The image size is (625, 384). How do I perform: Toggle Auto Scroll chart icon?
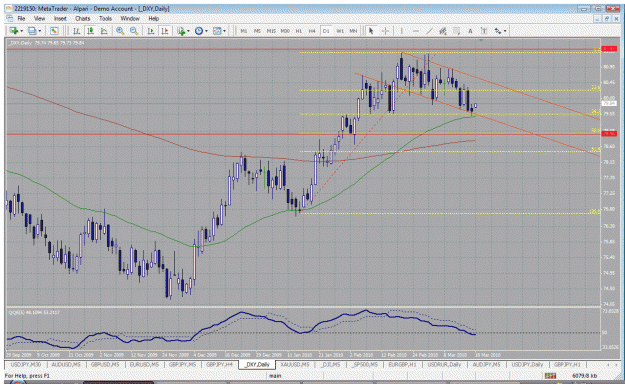pyautogui.click(x=151, y=31)
